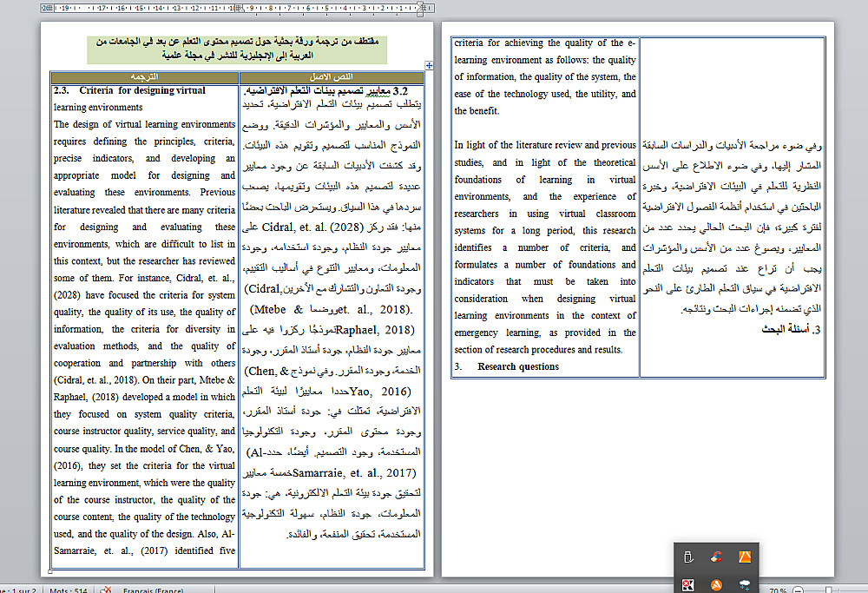
Task: Click the line 'the benefit.' on page two
Action: (477, 111)
